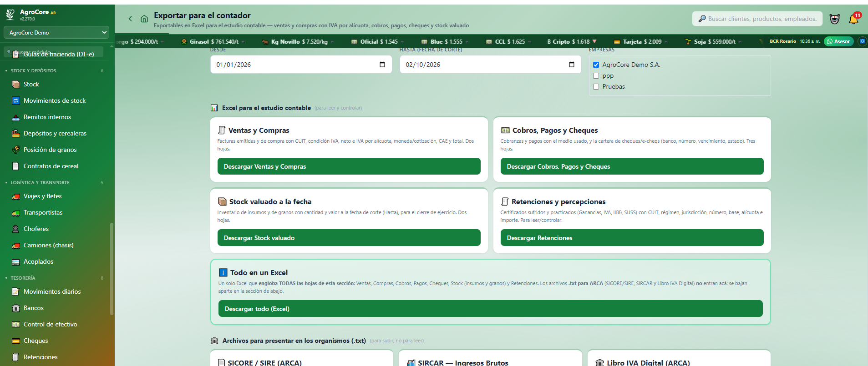Screen dimensions: 868x366
Task: Click the Contratos de cereal document icon
Action: [16, 166]
